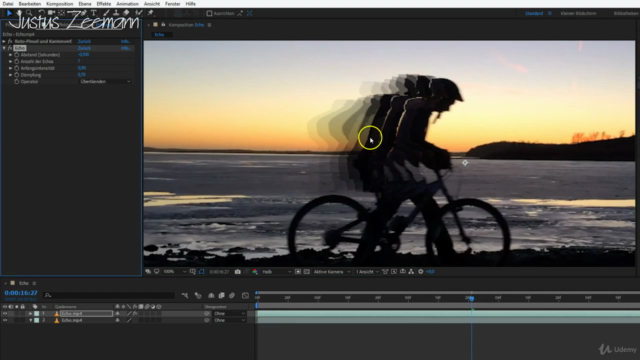Select the Horizontal Type tool
640x360 pixels.
tap(93, 13)
